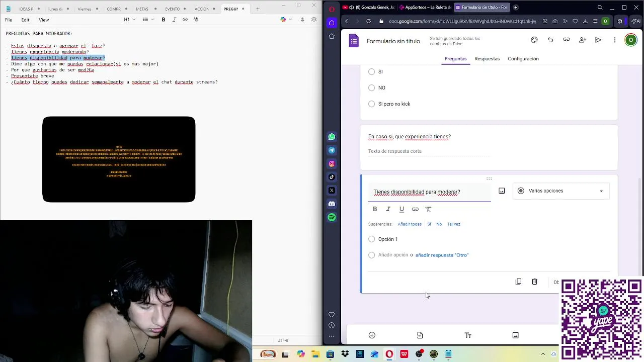
Task: Add the 'No' suggested option
Action: [439, 224]
